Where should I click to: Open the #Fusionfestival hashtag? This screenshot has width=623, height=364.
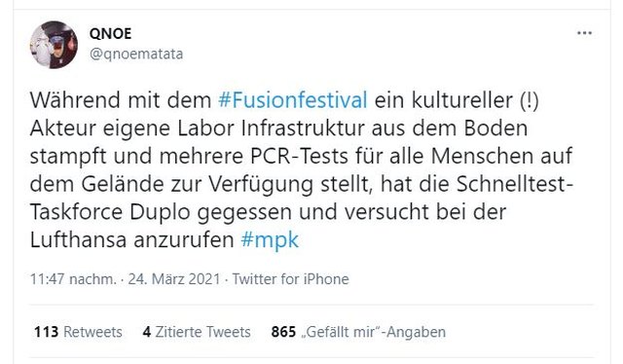click(292, 100)
